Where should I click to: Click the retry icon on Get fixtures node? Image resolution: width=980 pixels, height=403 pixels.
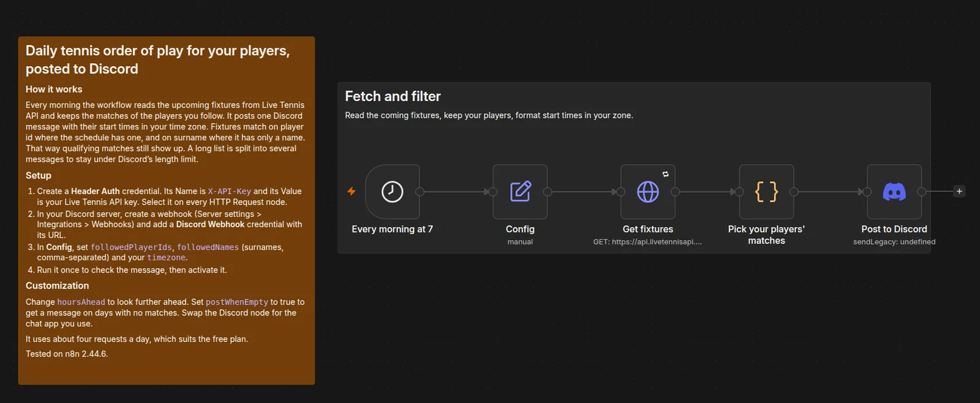click(x=666, y=174)
